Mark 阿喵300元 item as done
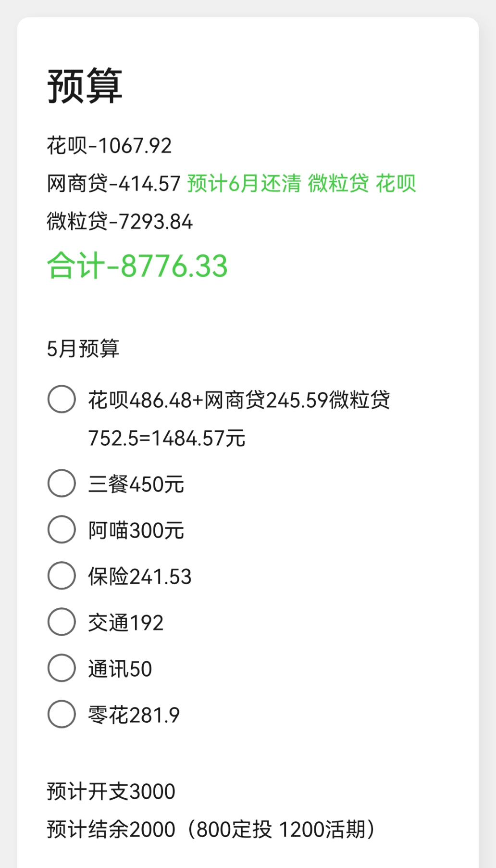The image size is (496, 868). click(x=62, y=529)
